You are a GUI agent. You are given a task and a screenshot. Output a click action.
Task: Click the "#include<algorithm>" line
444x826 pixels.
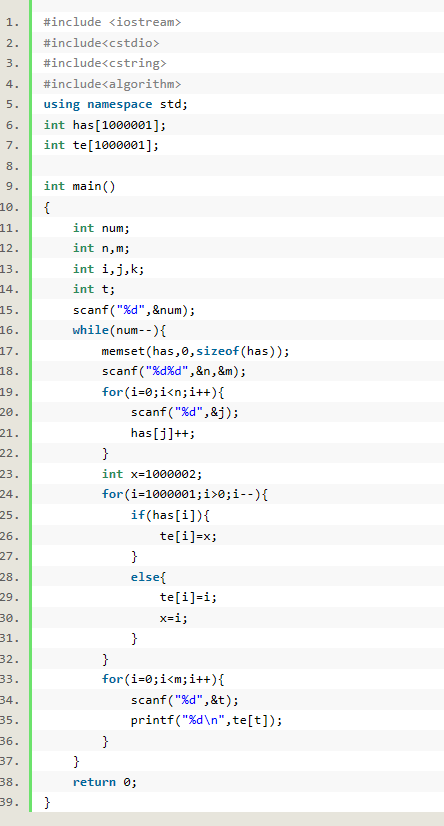pyautogui.click(x=112, y=84)
